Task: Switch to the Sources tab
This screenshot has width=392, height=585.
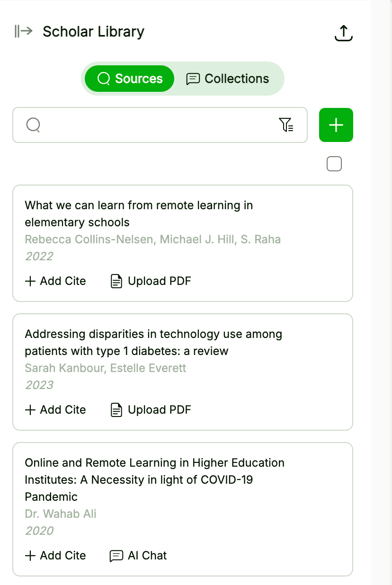Action: point(129,79)
